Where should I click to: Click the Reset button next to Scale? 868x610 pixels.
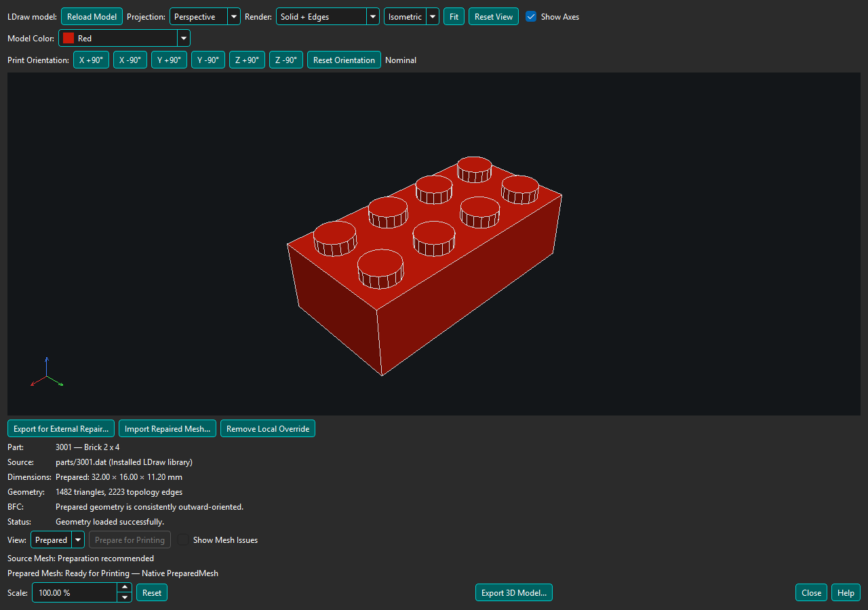[152, 592]
